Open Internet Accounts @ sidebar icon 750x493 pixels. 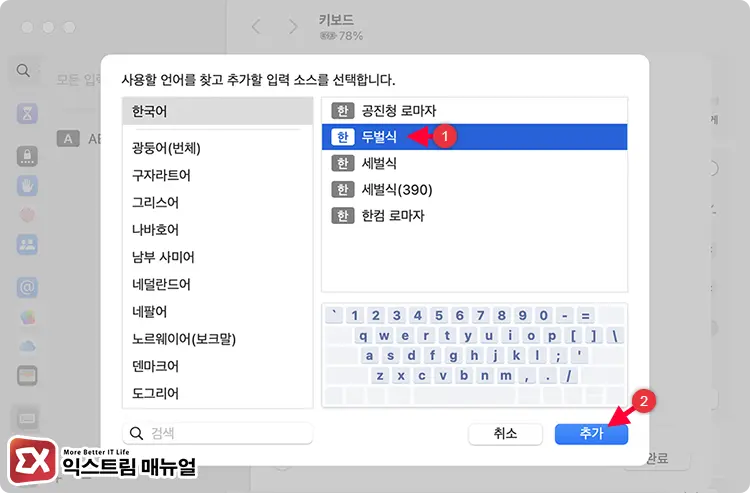click(27, 287)
